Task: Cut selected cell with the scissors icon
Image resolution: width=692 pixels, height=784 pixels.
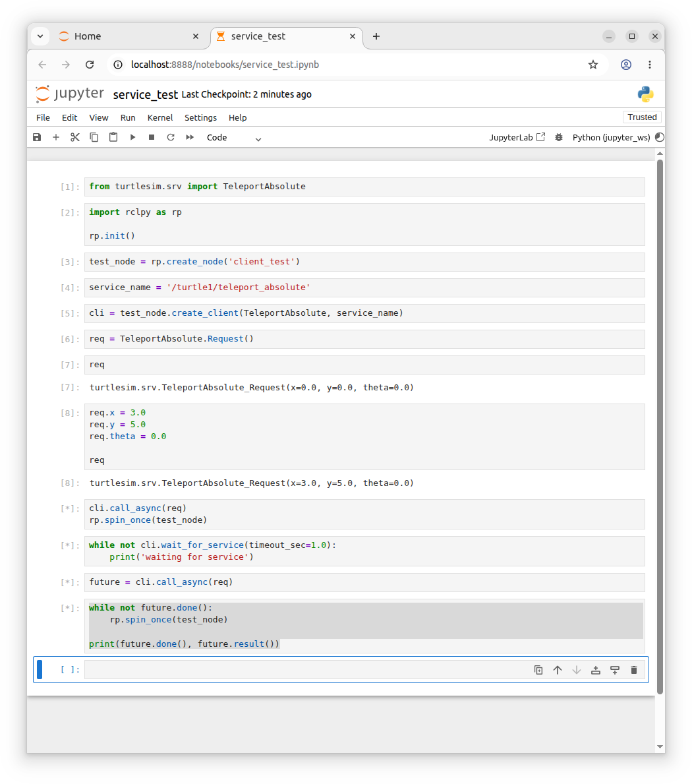Action: tap(75, 138)
